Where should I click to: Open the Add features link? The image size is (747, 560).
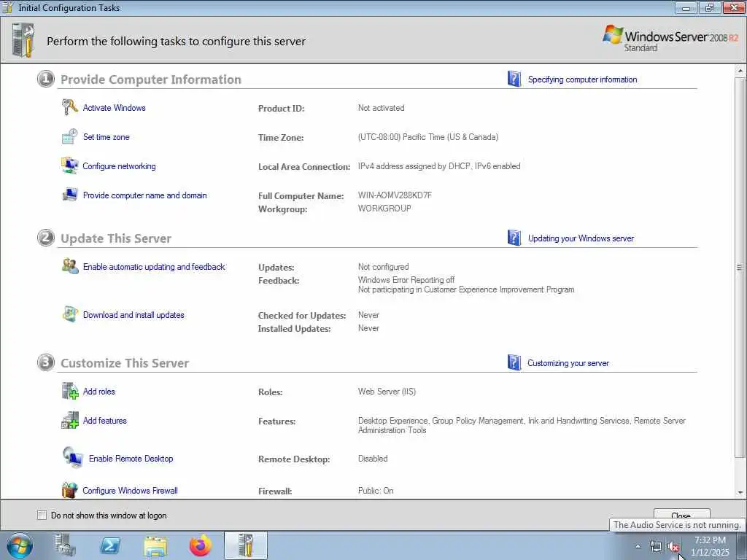point(105,421)
